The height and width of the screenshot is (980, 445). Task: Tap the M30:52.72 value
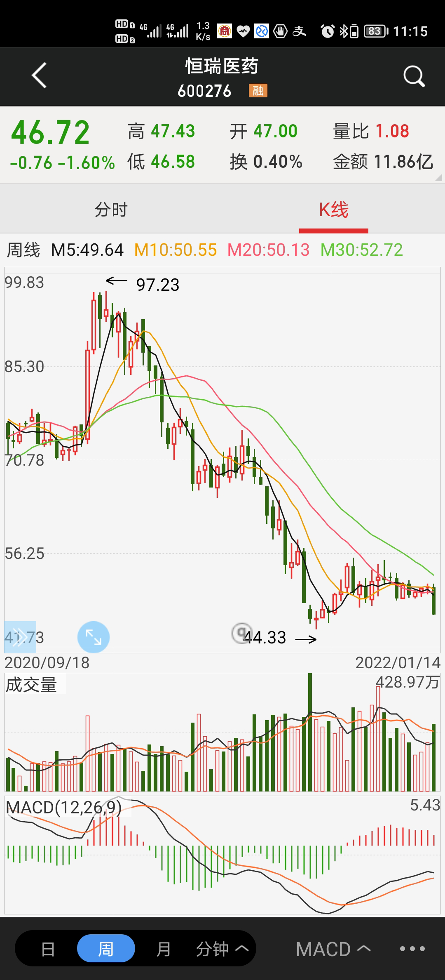[x=361, y=250]
